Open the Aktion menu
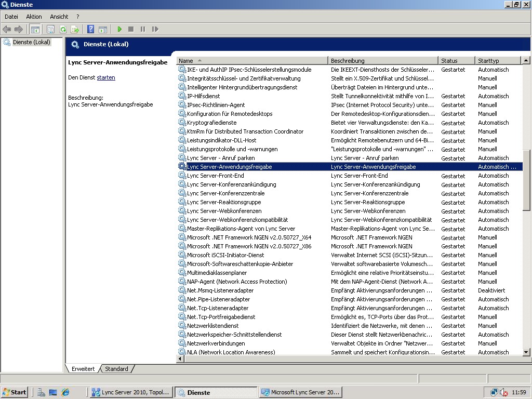The height and width of the screenshot is (399, 532). tap(34, 17)
